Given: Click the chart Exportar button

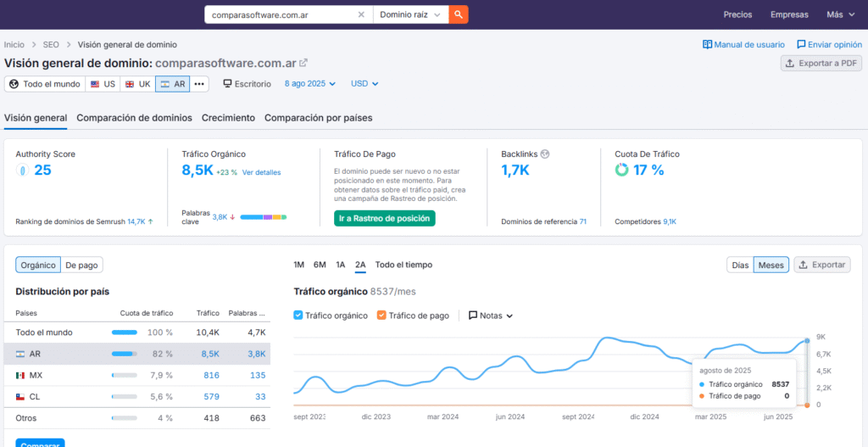Looking at the screenshot, I should [x=822, y=265].
